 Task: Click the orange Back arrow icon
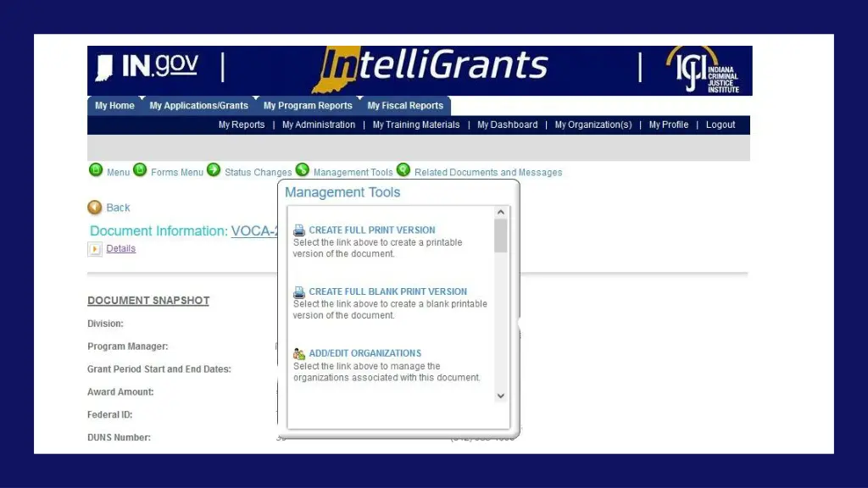(x=95, y=208)
